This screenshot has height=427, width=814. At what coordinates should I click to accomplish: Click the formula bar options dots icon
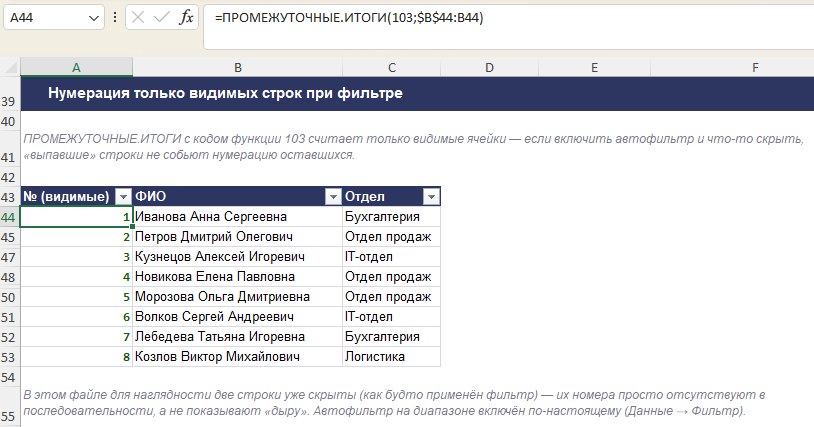tap(115, 18)
